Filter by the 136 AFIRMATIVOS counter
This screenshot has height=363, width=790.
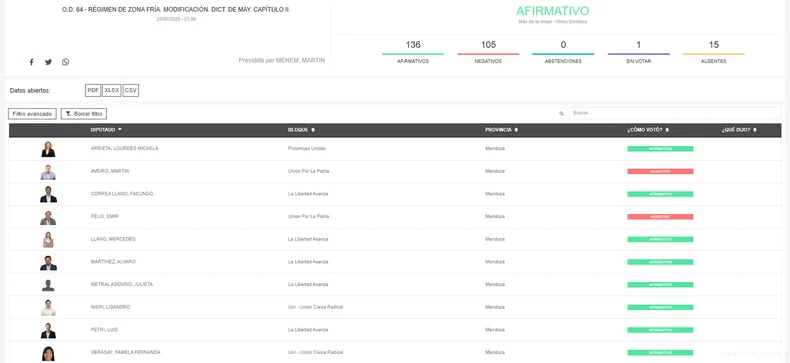(x=413, y=52)
